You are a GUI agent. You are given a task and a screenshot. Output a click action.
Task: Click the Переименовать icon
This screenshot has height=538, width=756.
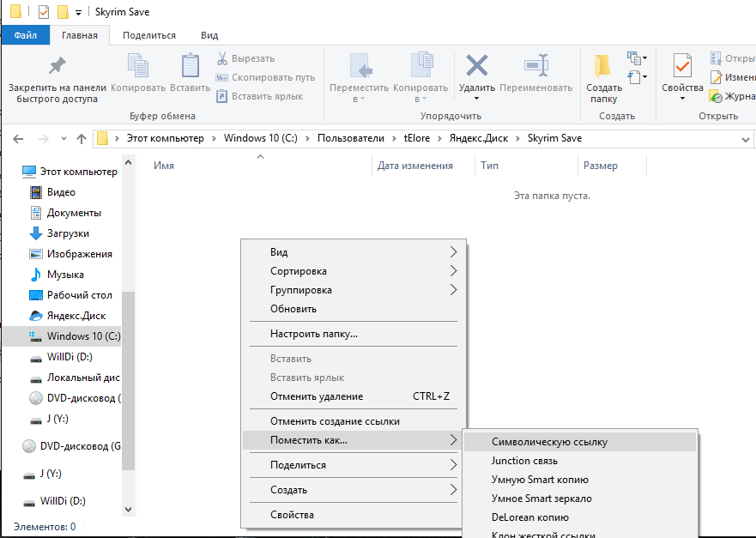pos(536,65)
